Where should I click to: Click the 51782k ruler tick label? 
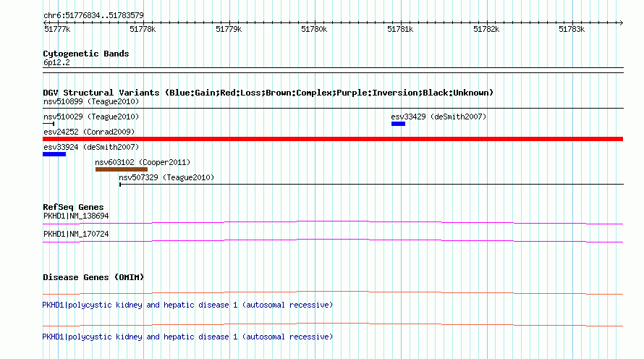point(486,29)
